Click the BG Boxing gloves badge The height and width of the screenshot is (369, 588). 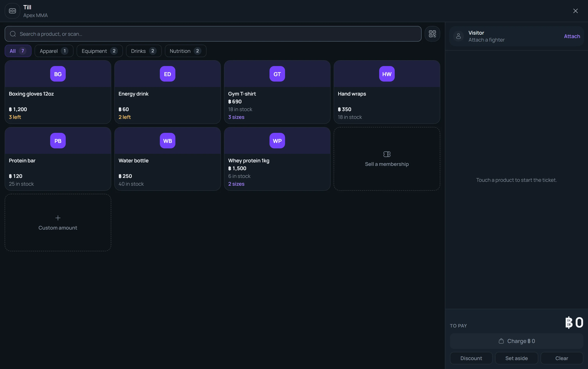[x=58, y=74]
